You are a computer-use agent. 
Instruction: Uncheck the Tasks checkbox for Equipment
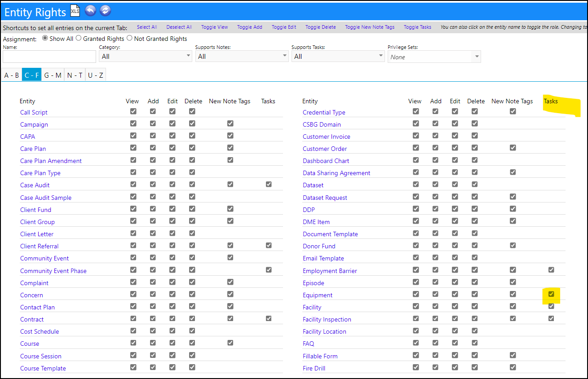[x=551, y=294]
